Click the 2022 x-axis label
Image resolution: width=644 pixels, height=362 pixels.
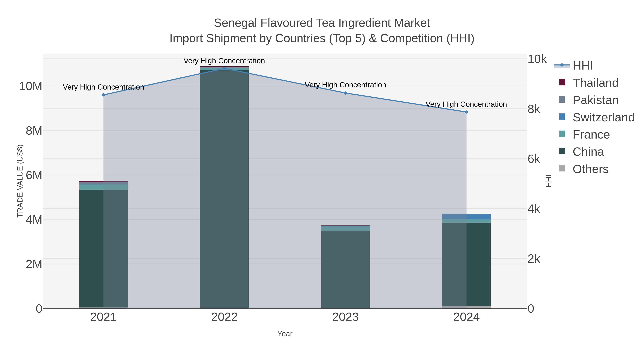(224, 317)
